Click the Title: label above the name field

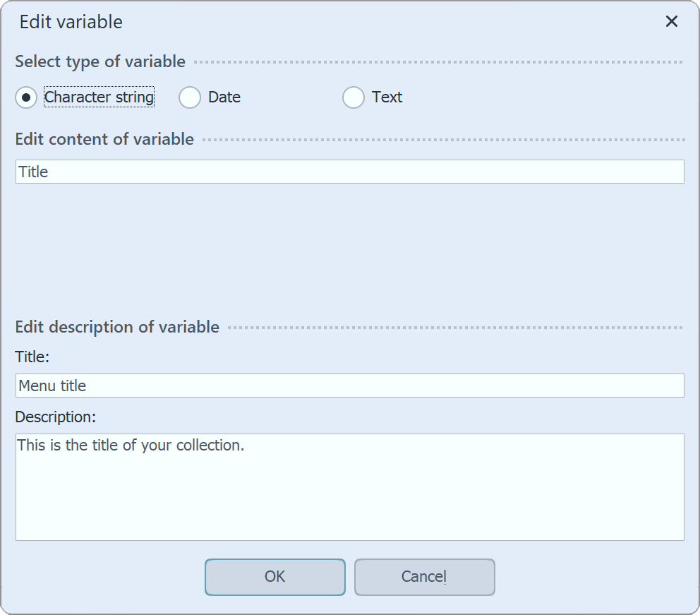[30, 357]
